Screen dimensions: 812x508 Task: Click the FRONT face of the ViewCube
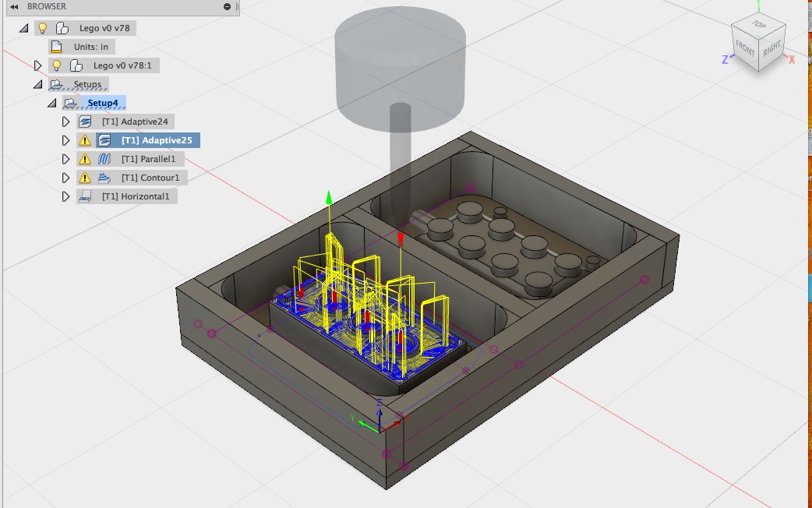(745, 49)
